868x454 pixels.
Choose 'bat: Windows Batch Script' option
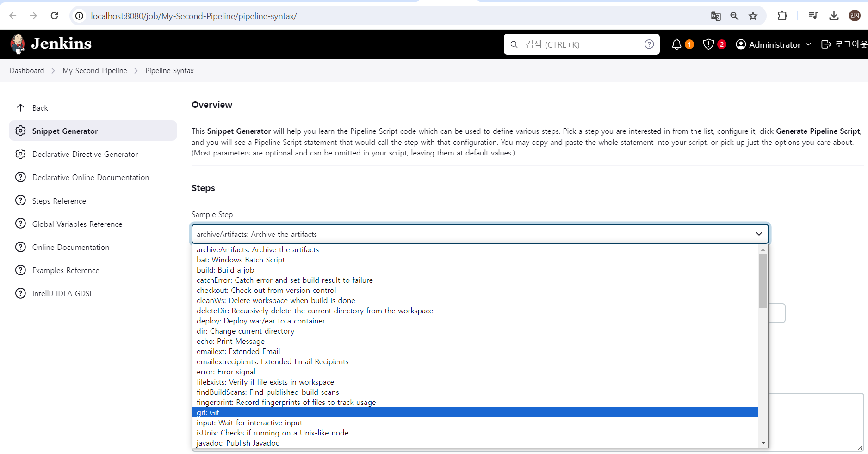click(x=475, y=260)
